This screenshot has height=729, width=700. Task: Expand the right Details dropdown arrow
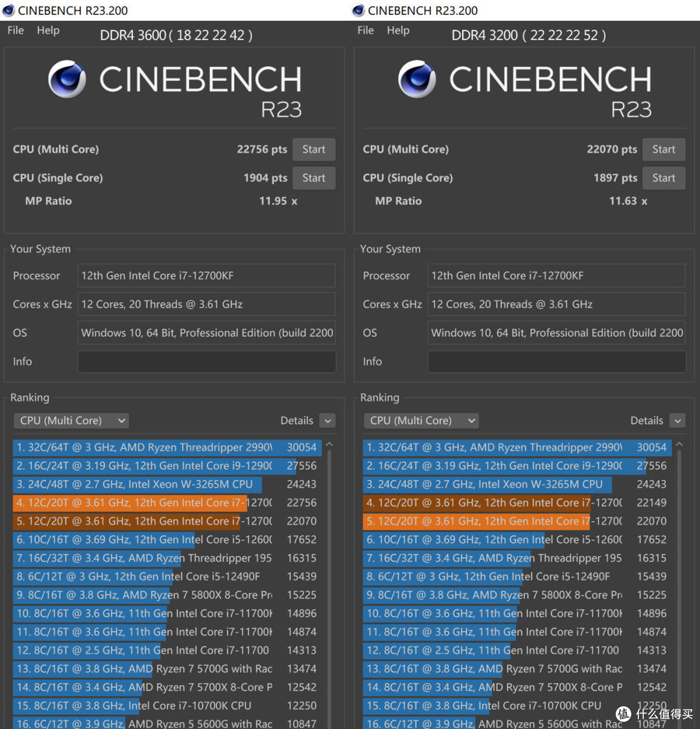tap(678, 421)
